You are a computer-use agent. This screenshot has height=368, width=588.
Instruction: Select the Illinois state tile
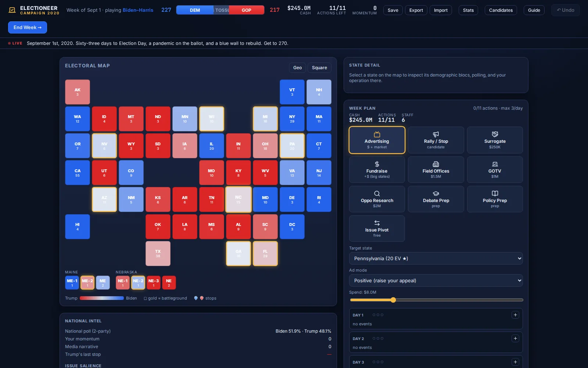[212, 146]
